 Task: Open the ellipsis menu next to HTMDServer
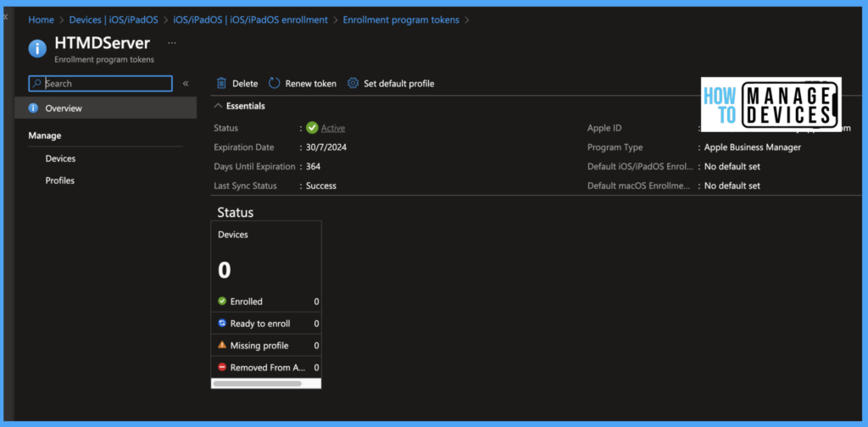172,42
